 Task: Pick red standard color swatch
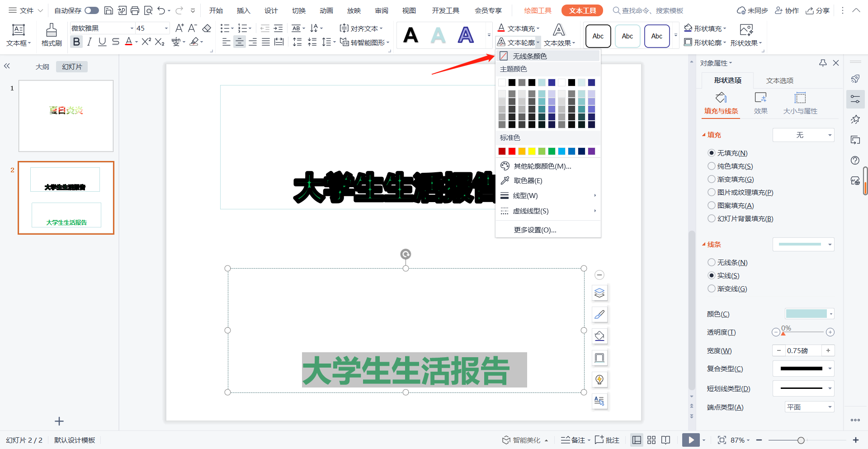[512, 151]
